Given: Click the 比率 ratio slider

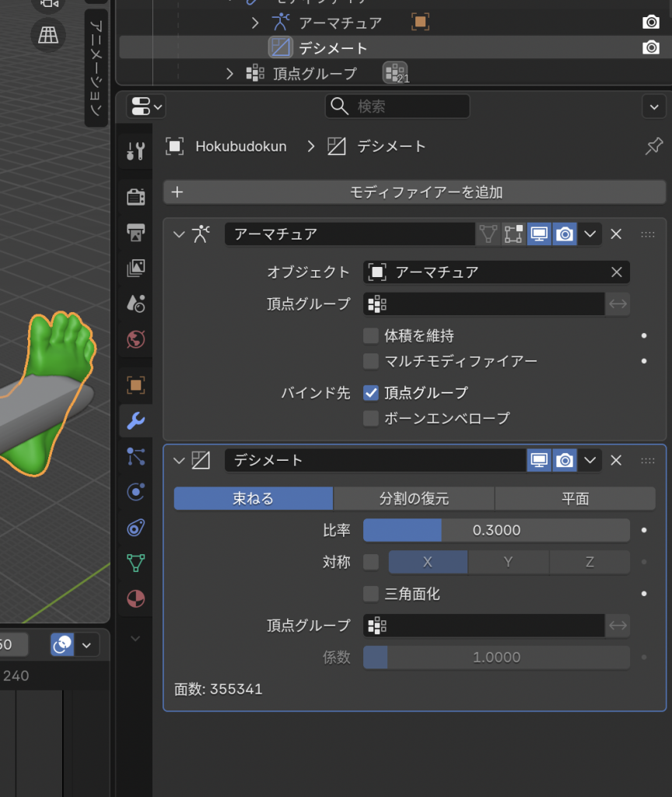Looking at the screenshot, I should 496,531.
